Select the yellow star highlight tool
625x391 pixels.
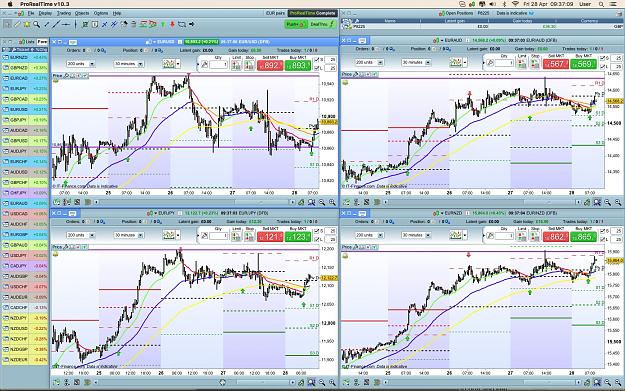coord(27,24)
